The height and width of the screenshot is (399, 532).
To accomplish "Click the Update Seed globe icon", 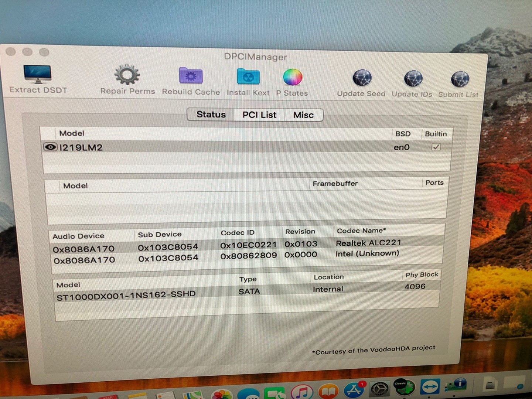I will (362, 78).
